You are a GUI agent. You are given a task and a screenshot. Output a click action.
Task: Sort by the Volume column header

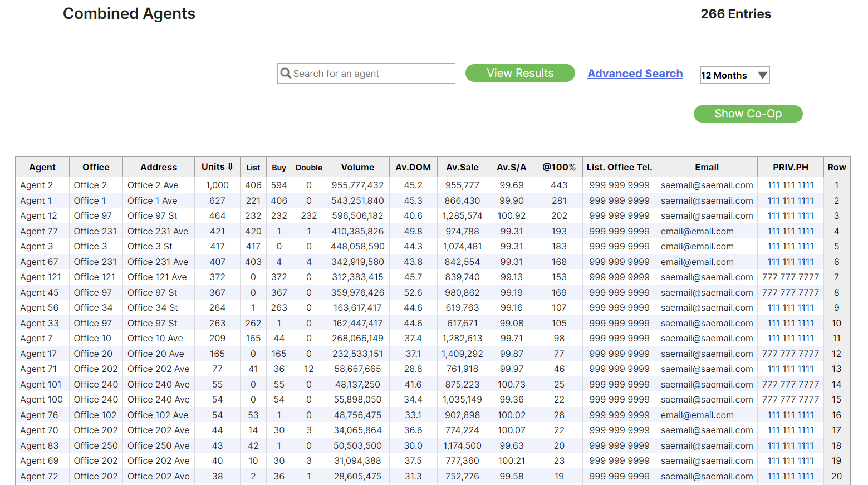[x=357, y=167]
